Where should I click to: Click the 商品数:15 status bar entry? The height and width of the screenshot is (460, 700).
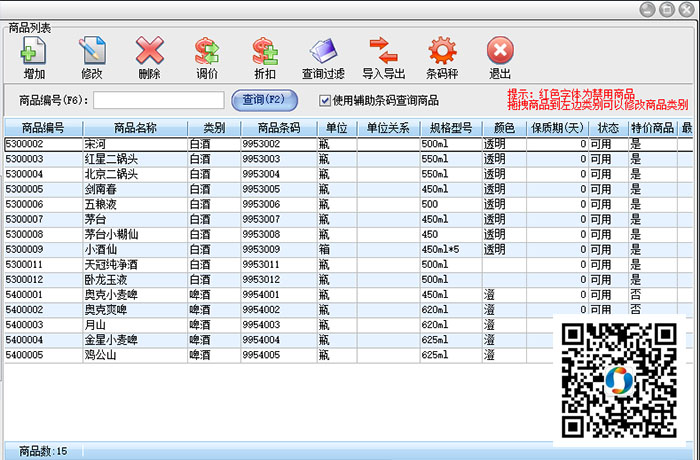[43, 452]
